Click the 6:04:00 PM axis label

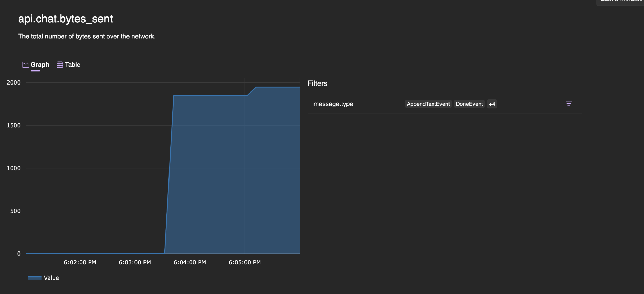point(190,262)
